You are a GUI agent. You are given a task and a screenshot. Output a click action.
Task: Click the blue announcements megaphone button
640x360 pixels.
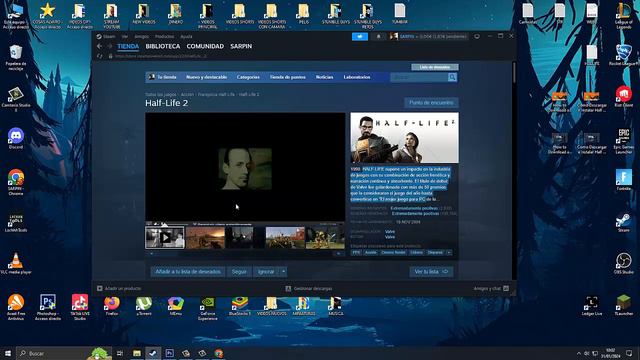(x=360, y=36)
